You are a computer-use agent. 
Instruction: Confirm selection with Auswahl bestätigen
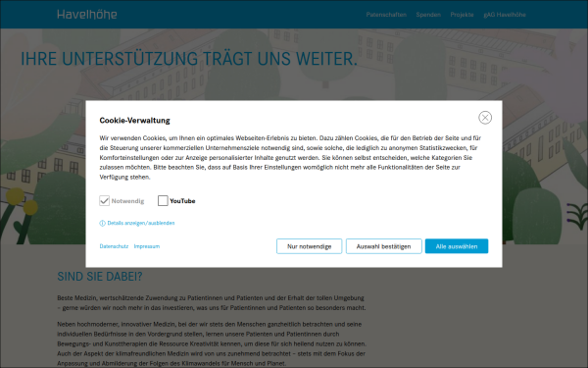(383, 246)
